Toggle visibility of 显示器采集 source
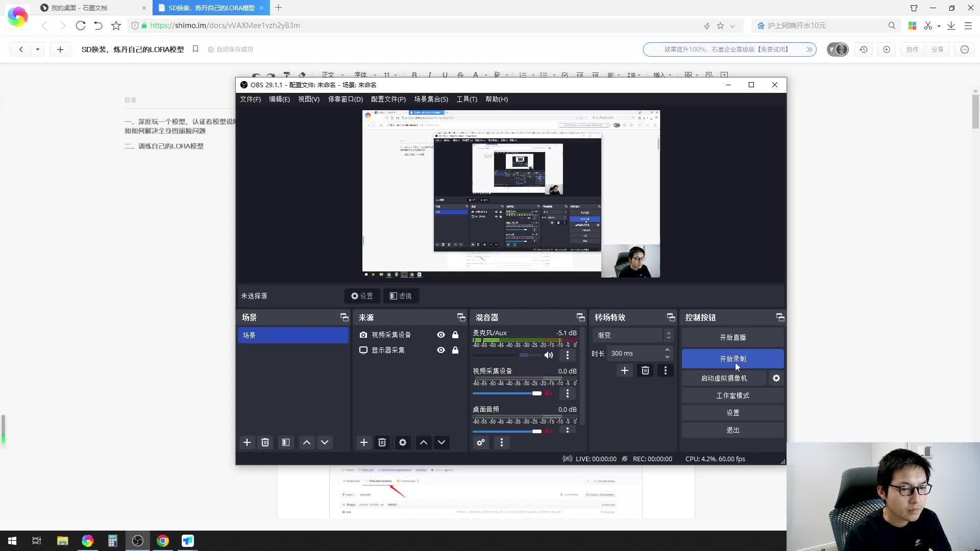The width and height of the screenshot is (980, 551). 441,350
